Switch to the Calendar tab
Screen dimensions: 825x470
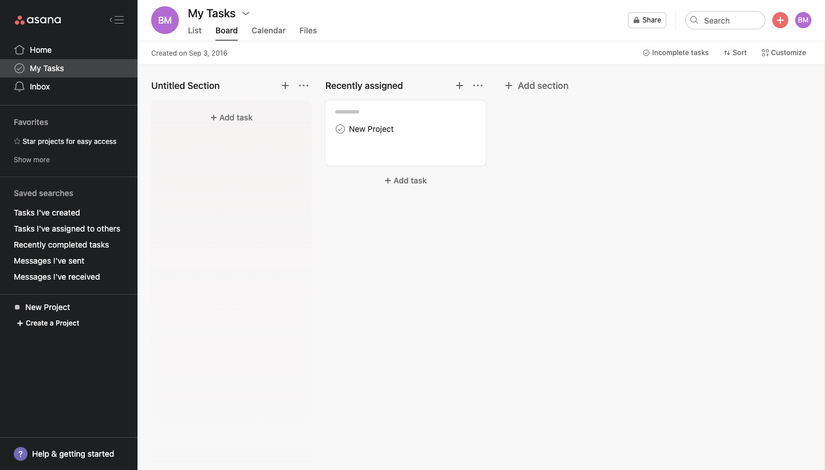point(268,31)
